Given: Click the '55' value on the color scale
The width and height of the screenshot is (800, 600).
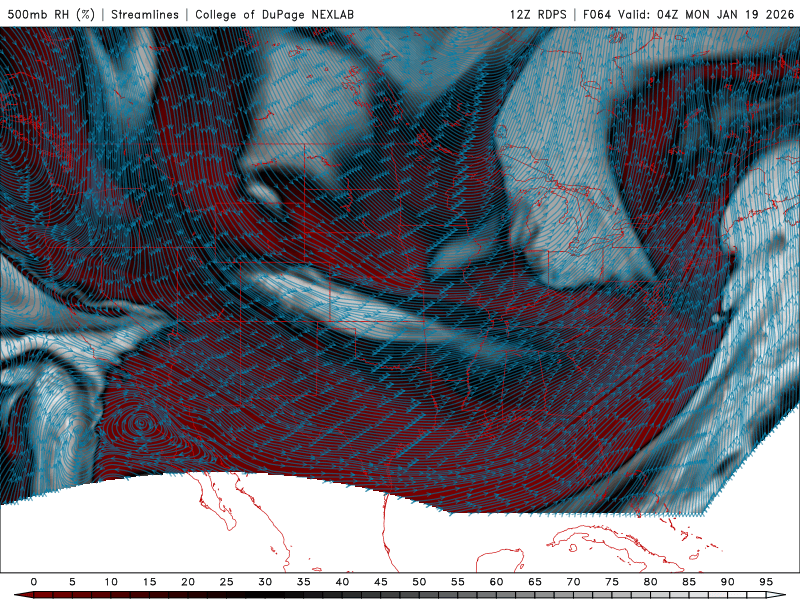Looking at the screenshot, I should click(458, 582).
